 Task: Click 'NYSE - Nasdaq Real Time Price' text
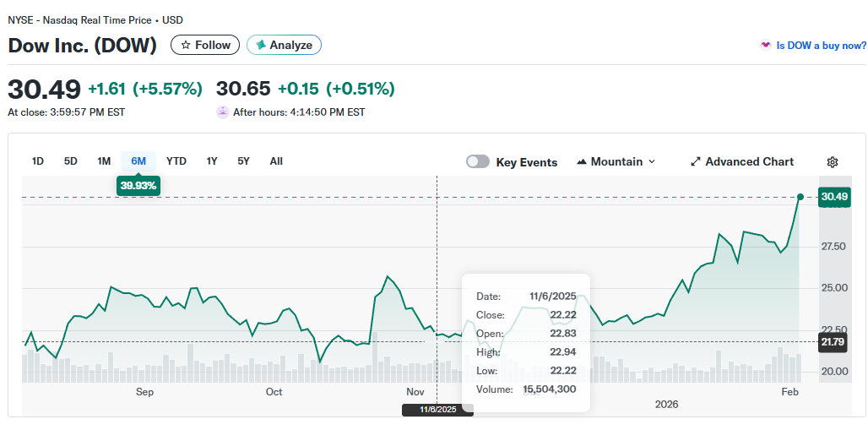tap(79, 20)
